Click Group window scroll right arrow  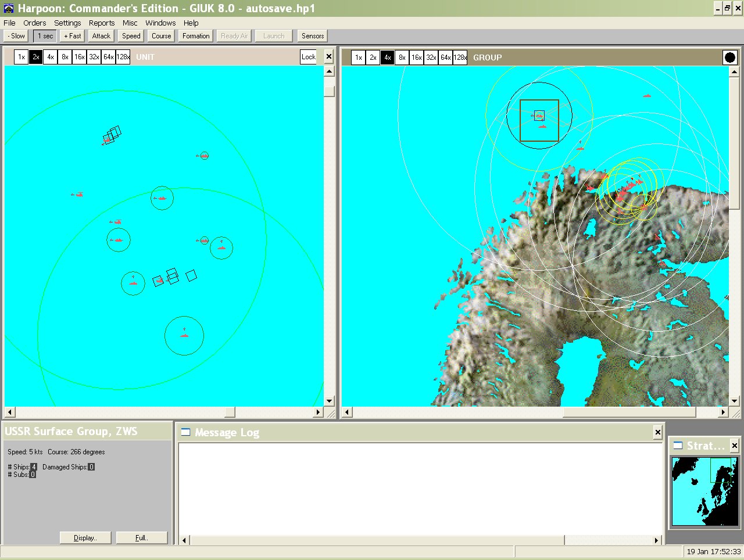click(724, 412)
